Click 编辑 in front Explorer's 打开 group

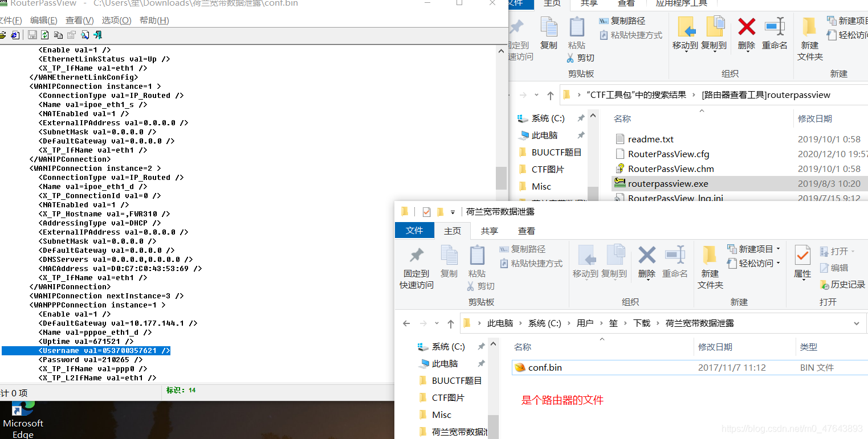tap(834, 268)
